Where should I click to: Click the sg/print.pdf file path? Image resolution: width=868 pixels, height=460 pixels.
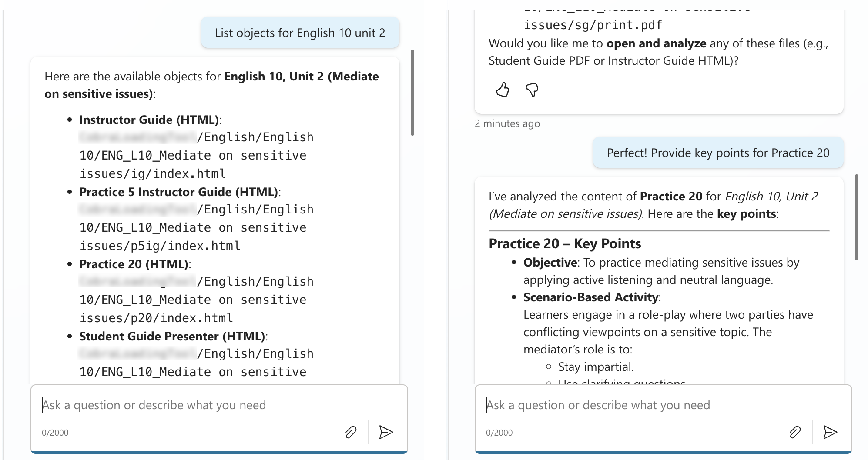coord(593,25)
